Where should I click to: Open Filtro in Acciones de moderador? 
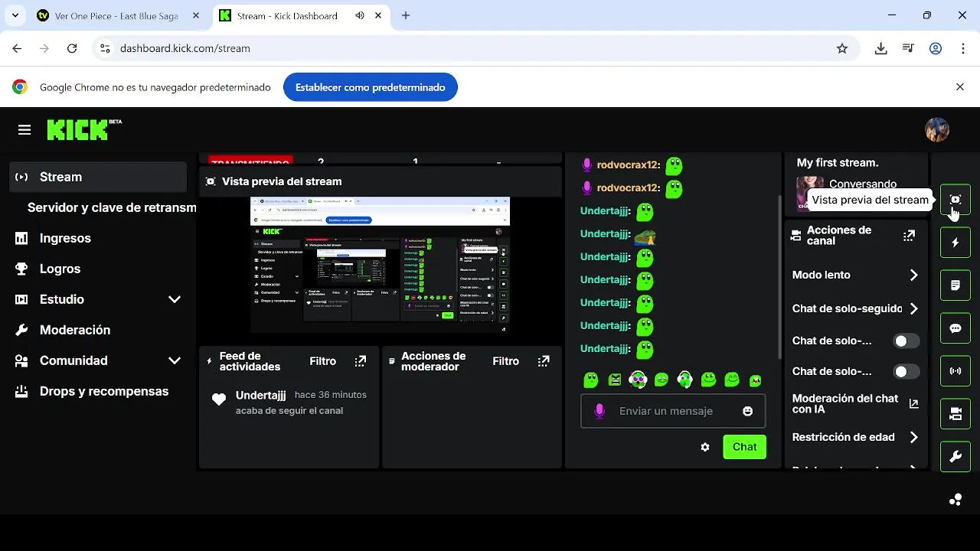pos(506,361)
